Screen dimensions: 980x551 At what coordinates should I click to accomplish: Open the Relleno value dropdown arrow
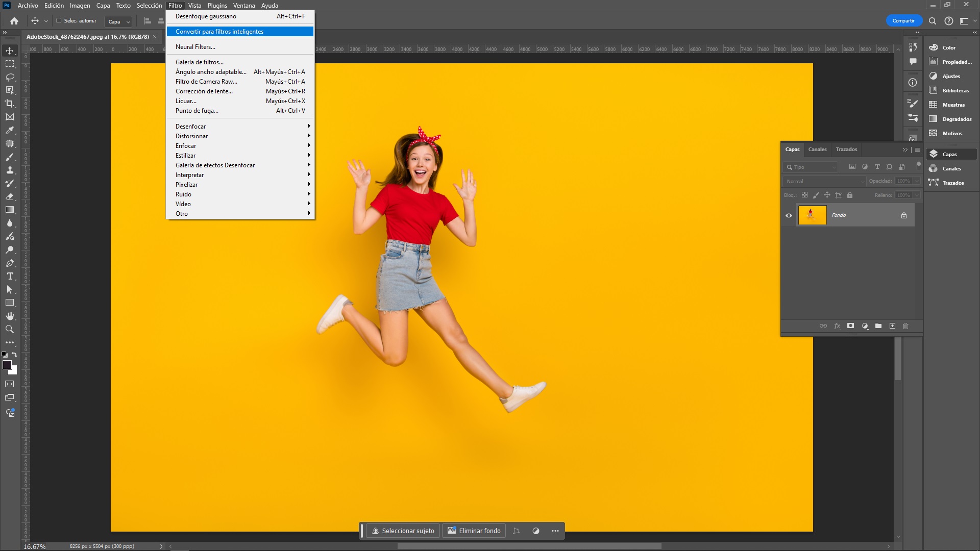point(917,195)
